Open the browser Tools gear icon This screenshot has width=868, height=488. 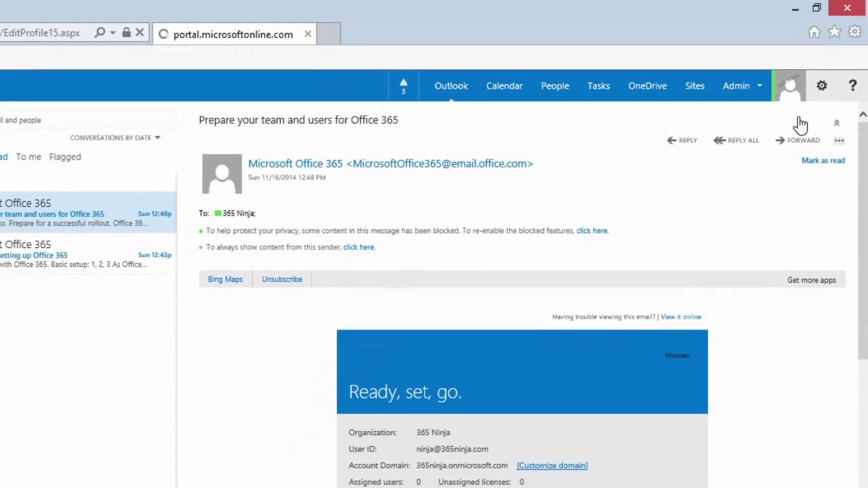tap(855, 32)
